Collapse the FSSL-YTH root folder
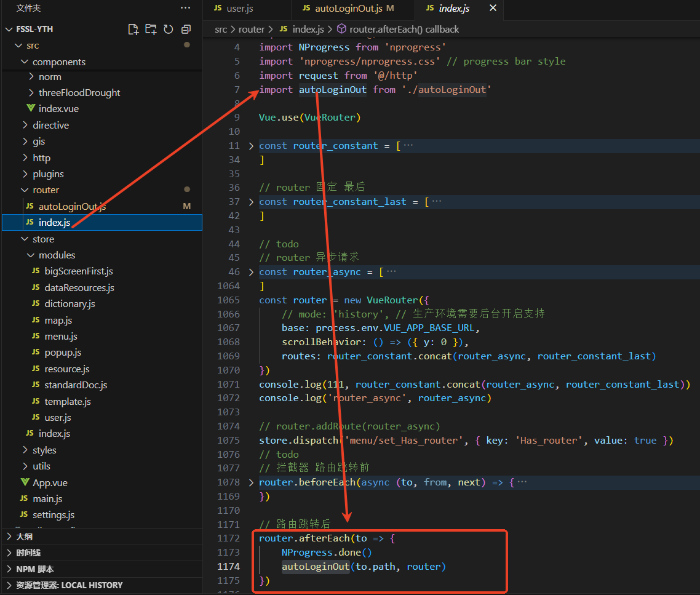The width and height of the screenshot is (700, 595). [9, 29]
